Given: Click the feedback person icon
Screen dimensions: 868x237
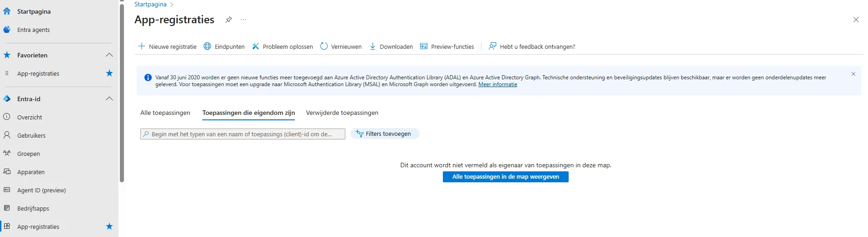Looking at the screenshot, I should (x=493, y=46).
